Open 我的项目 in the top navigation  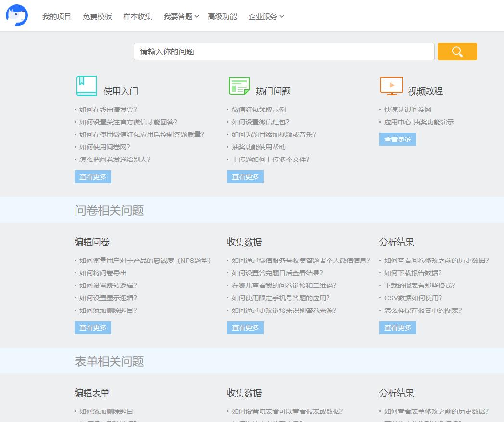(x=56, y=16)
